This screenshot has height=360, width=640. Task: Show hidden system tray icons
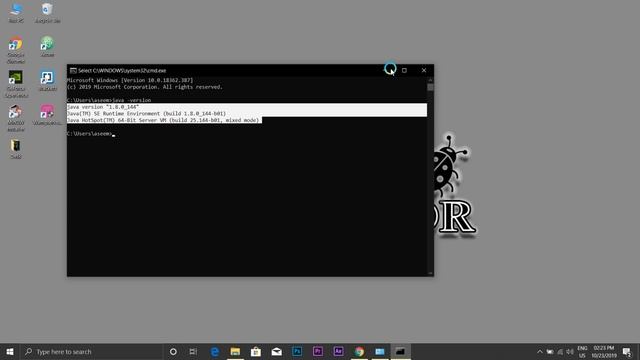tap(540, 351)
